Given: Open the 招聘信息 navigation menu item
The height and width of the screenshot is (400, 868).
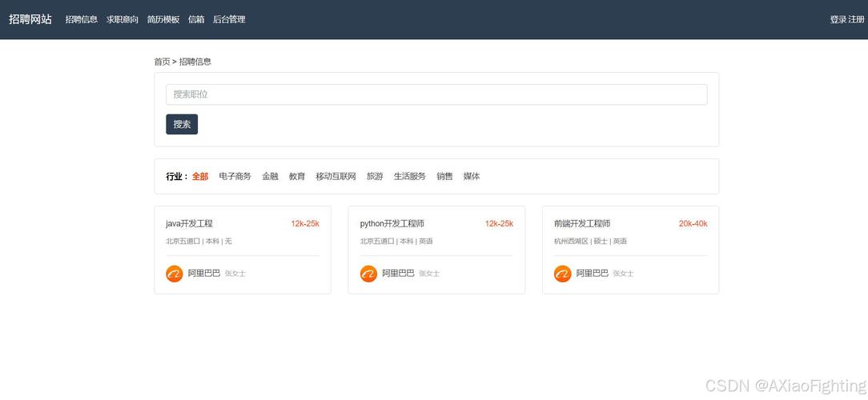Looking at the screenshot, I should 82,19.
